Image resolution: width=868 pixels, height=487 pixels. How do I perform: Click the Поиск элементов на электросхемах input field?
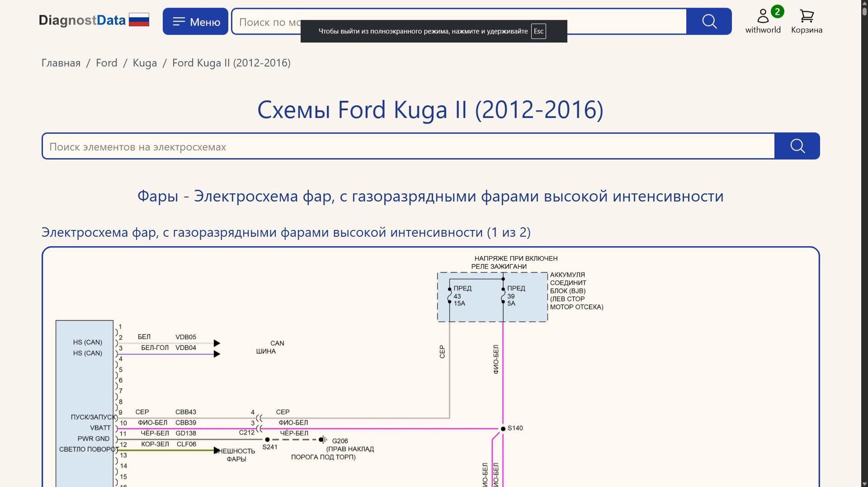316,146
